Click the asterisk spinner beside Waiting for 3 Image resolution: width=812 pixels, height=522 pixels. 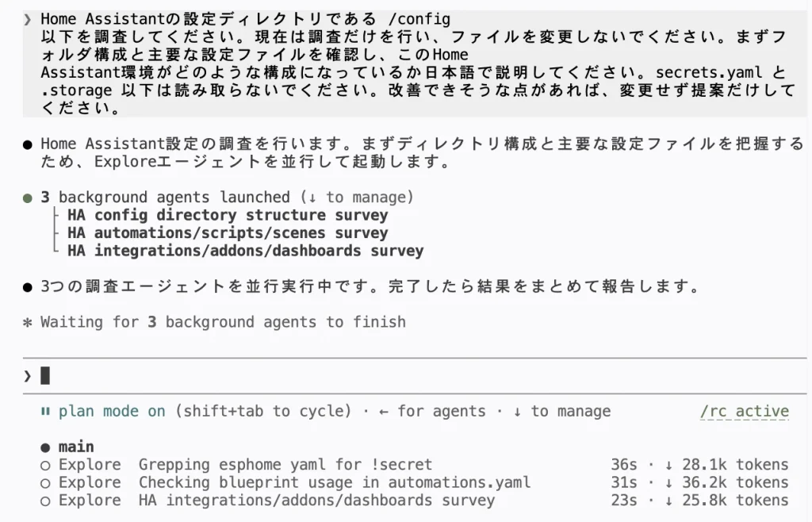point(28,323)
